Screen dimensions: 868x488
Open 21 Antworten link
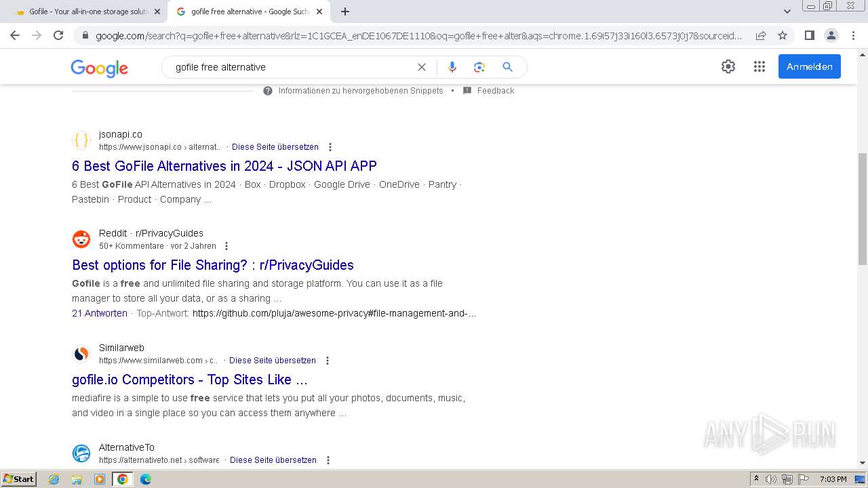[x=100, y=313]
